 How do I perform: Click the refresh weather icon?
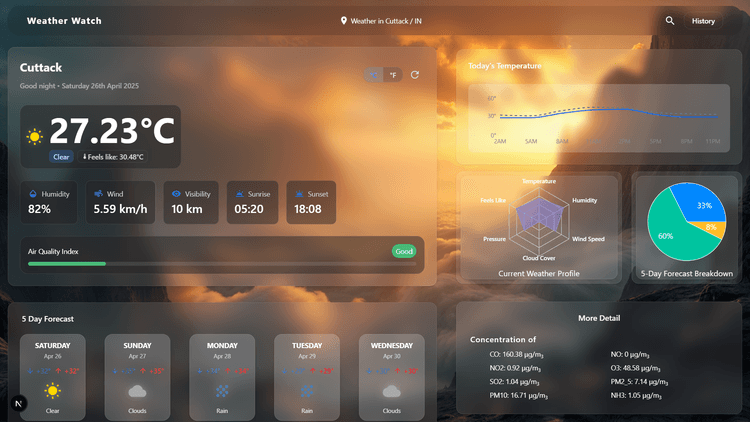tap(415, 74)
